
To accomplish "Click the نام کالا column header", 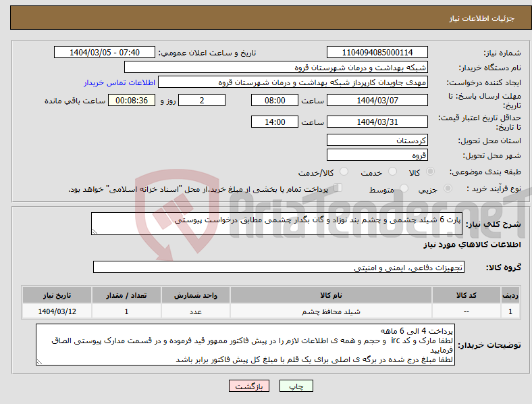I will tap(331, 295).
